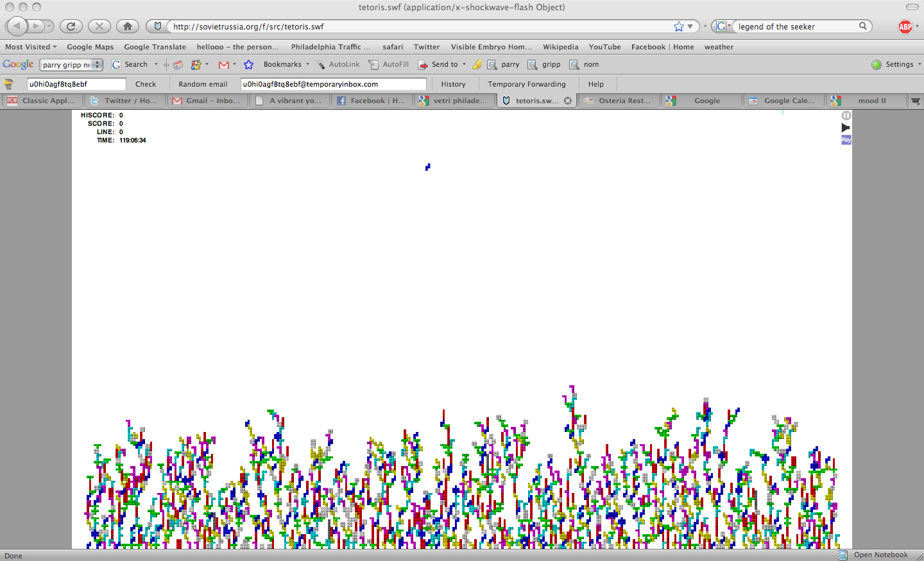This screenshot has height=561, width=924.
Task: Click the magnifier icon in search box
Action: point(863,26)
